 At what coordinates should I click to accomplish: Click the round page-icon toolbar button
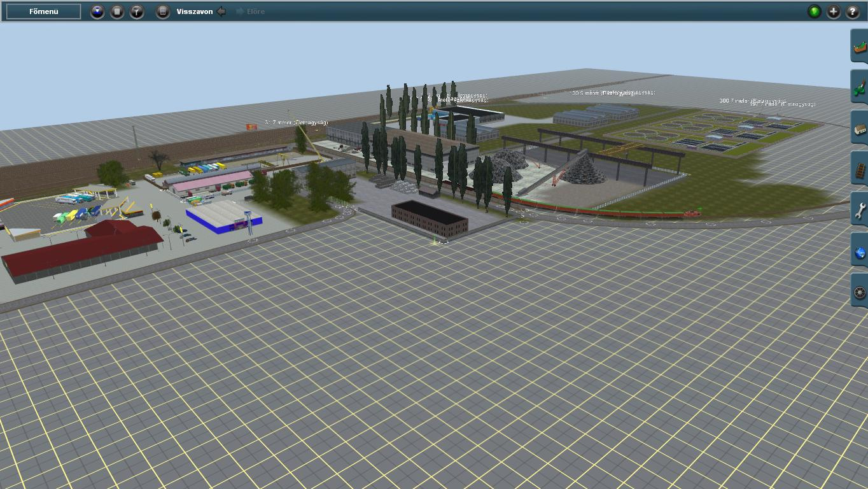pos(117,11)
